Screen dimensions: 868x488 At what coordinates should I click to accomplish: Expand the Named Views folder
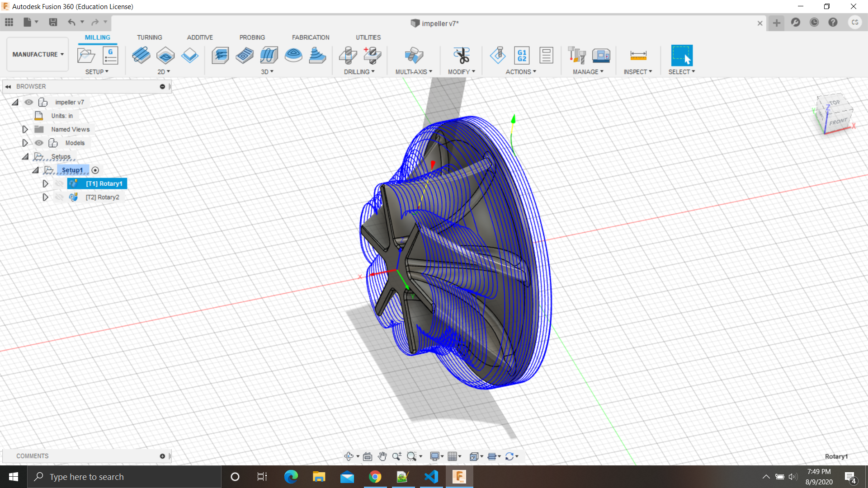(x=25, y=129)
